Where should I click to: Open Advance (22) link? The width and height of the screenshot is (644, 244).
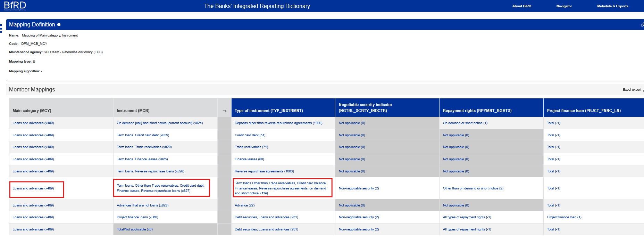click(x=245, y=205)
